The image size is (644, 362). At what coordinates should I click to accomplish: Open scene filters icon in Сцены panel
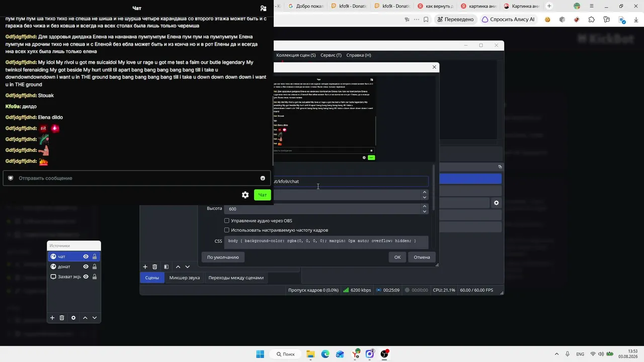tap(166, 267)
